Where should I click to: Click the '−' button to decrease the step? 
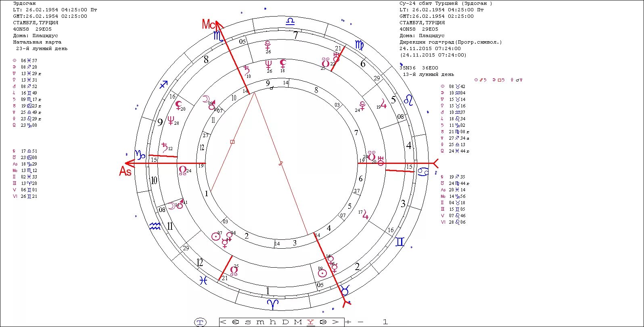(x=361, y=322)
